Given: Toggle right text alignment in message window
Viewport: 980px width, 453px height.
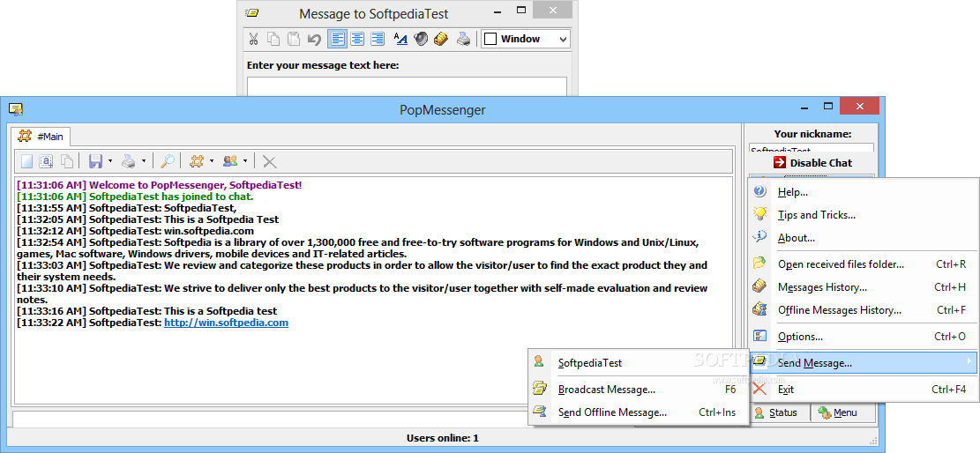Looking at the screenshot, I should (x=378, y=39).
